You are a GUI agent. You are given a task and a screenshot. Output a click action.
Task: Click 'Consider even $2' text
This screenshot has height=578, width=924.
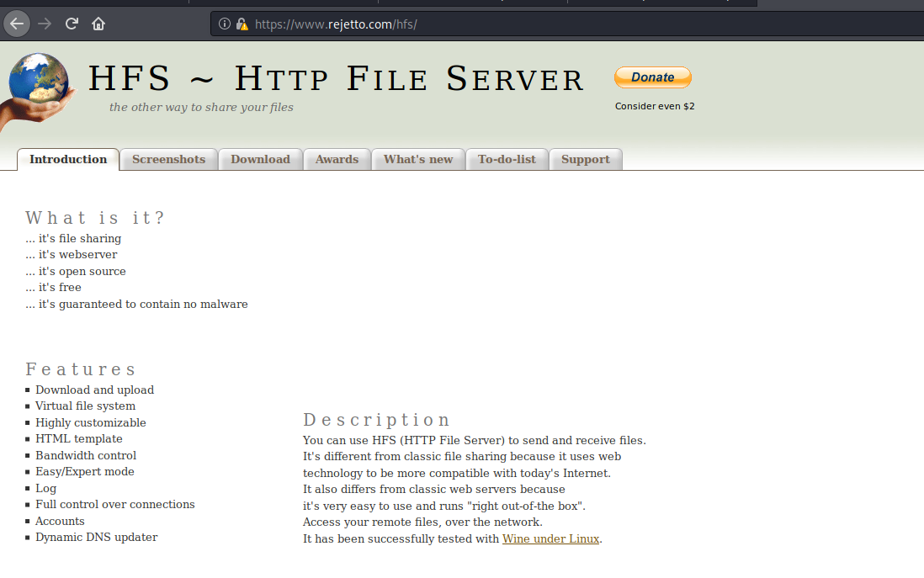click(x=655, y=107)
